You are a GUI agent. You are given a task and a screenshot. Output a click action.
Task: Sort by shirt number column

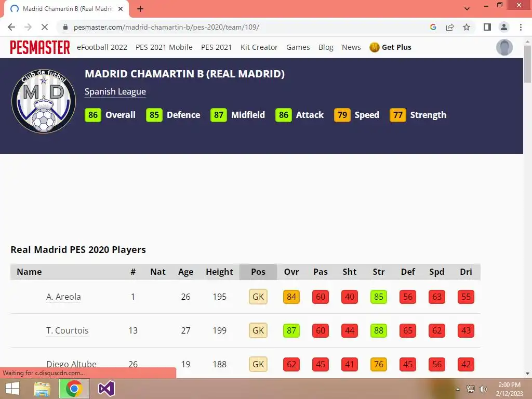[x=133, y=272]
